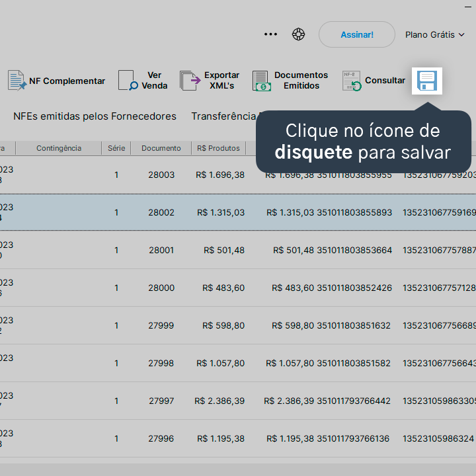This screenshot has height=476, width=476.
Task: Click product value R$ 1.057,80 in R$ Produtos column
Action: coord(220,363)
